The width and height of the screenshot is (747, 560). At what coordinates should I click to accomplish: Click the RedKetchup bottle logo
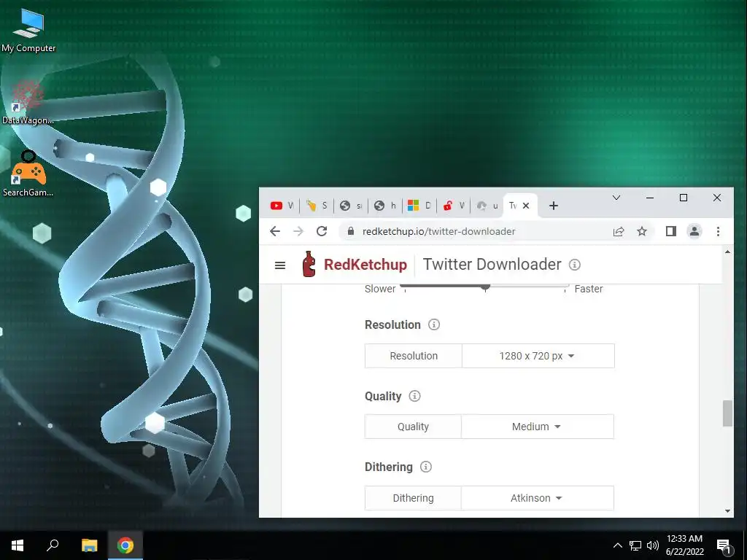pyautogui.click(x=309, y=264)
